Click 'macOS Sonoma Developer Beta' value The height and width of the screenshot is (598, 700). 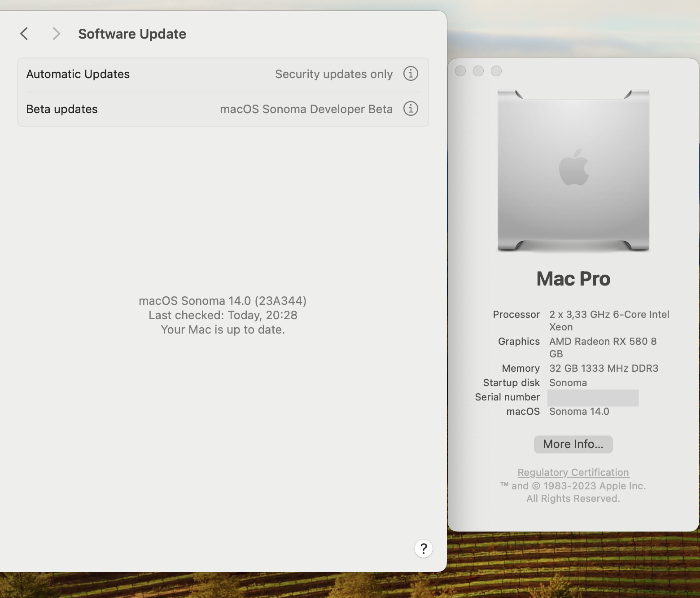306,109
